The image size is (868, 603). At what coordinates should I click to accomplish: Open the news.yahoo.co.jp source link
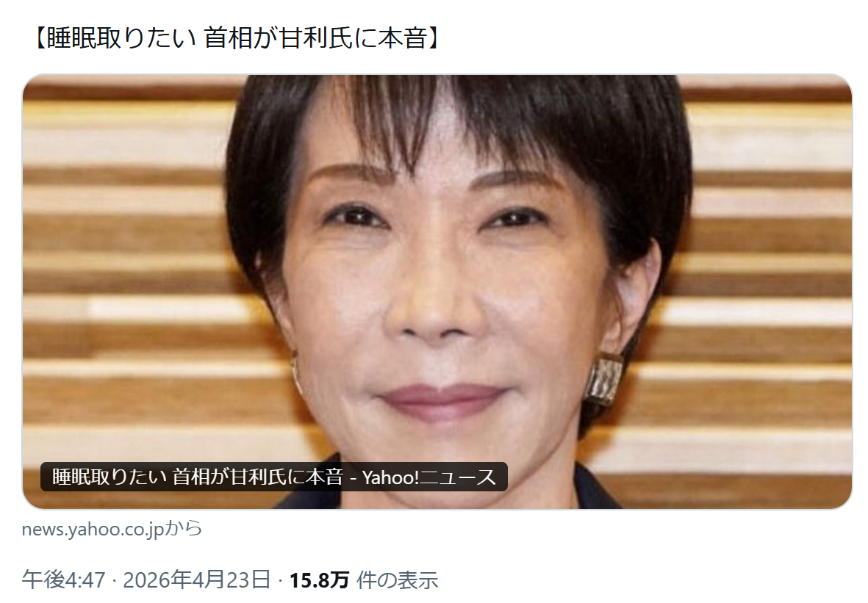93,529
